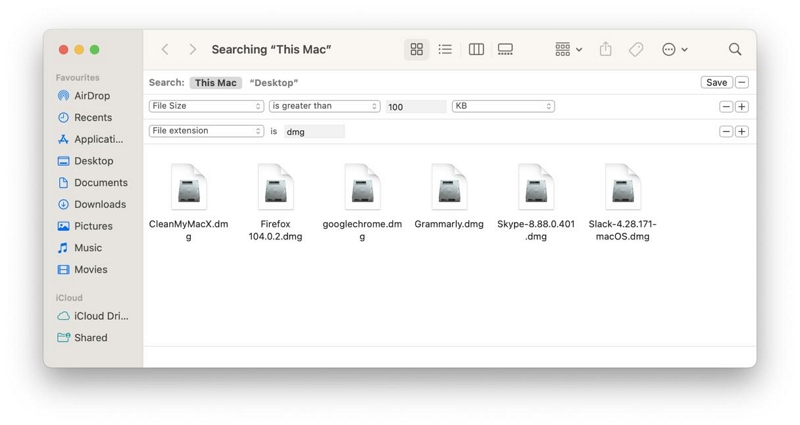This screenshot has width=800, height=425.
Task: Click the 100 size value field
Action: (416, 107)
